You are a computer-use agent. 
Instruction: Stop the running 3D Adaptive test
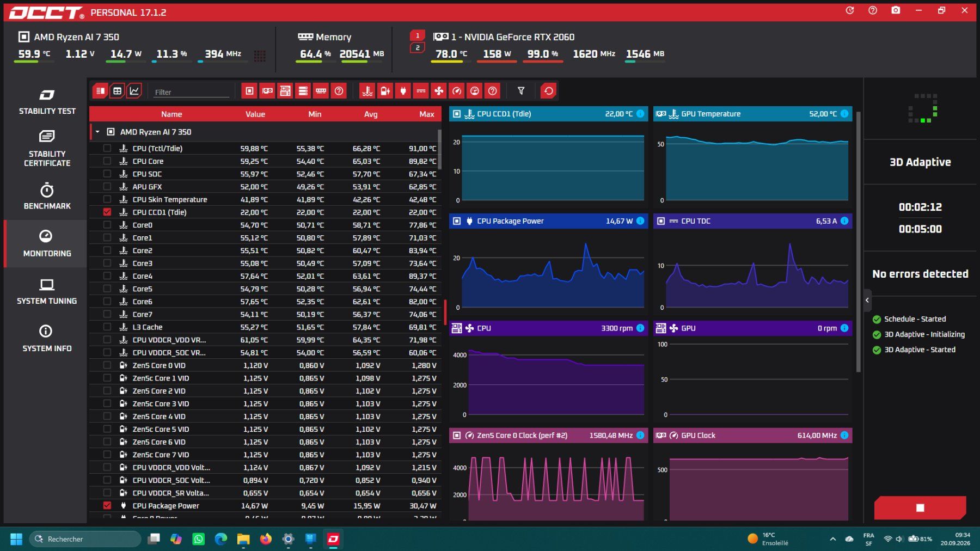pos(920,508)
